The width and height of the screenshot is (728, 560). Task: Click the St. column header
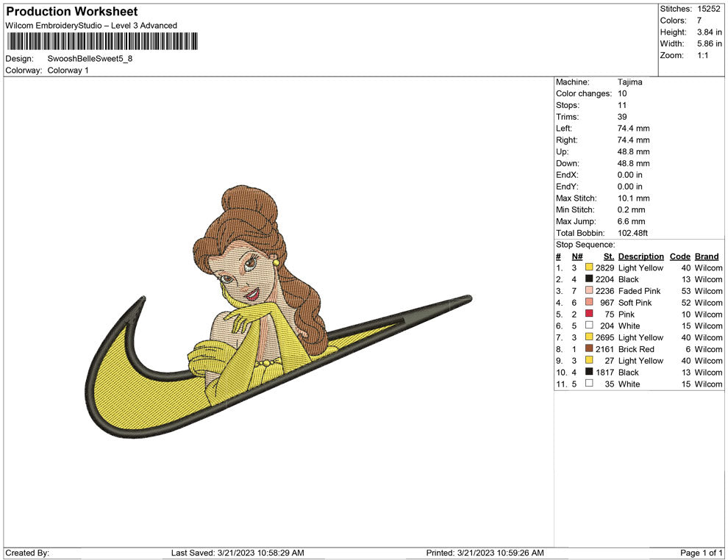608,256
